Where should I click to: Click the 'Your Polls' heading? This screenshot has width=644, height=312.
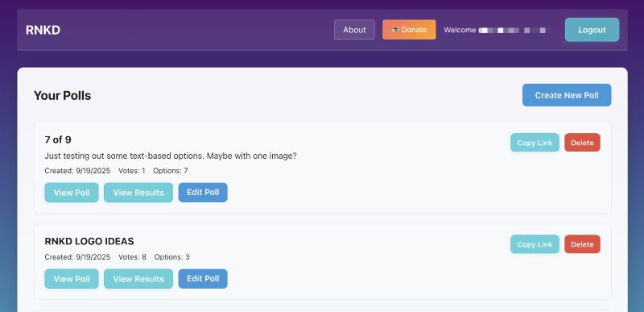tap(63, 95)
